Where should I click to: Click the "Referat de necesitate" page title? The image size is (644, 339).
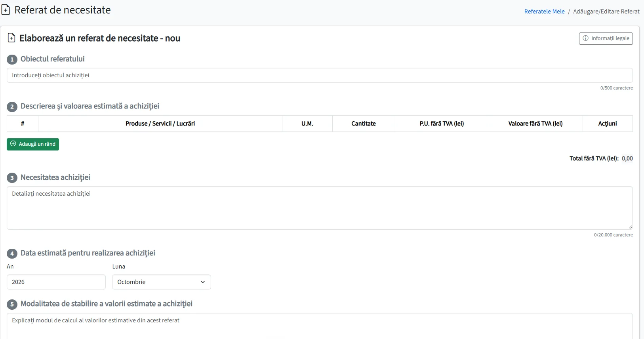pyautogui.click(x=63, y=10)
